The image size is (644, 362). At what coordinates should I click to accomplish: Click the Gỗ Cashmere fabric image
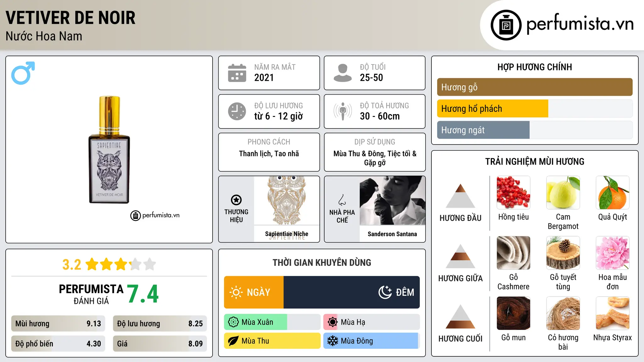(514, 253)
